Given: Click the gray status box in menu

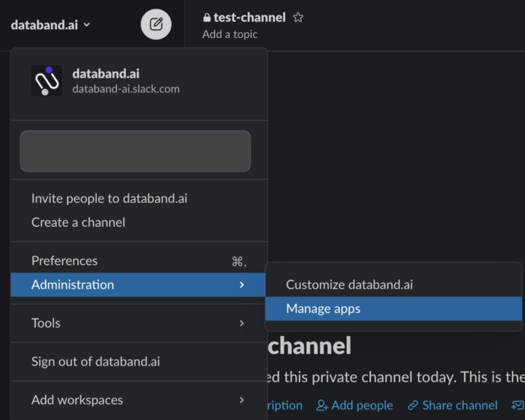Looking at the screenshot, I should [x=136, y=151].
